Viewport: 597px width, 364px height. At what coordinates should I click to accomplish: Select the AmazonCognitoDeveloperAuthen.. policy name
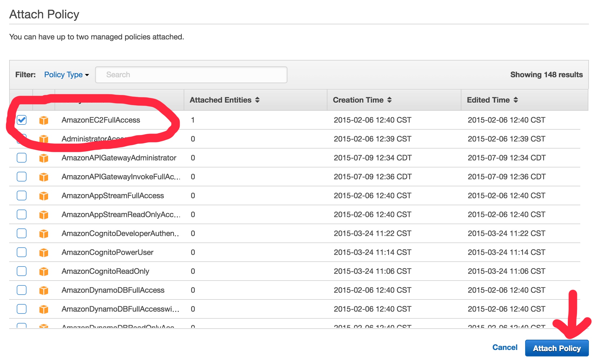click(x=120, y=234)
